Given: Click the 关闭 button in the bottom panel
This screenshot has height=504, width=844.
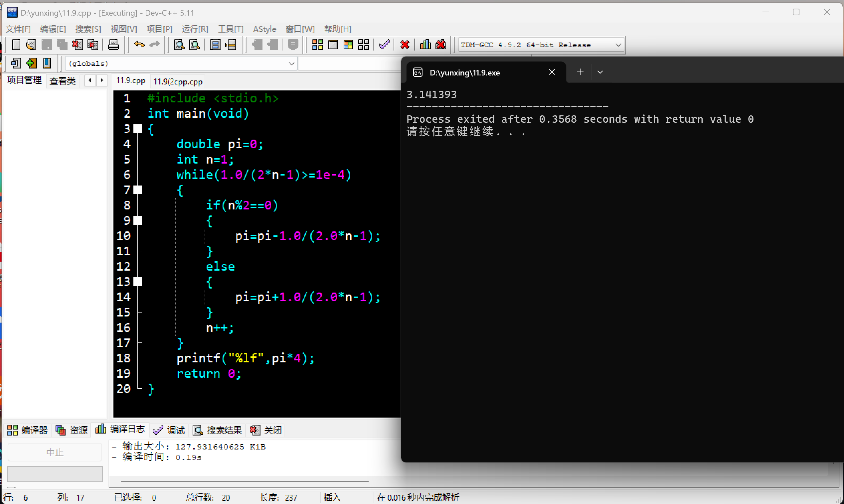Looking at the screenshot, I should (x=266, y=430).
